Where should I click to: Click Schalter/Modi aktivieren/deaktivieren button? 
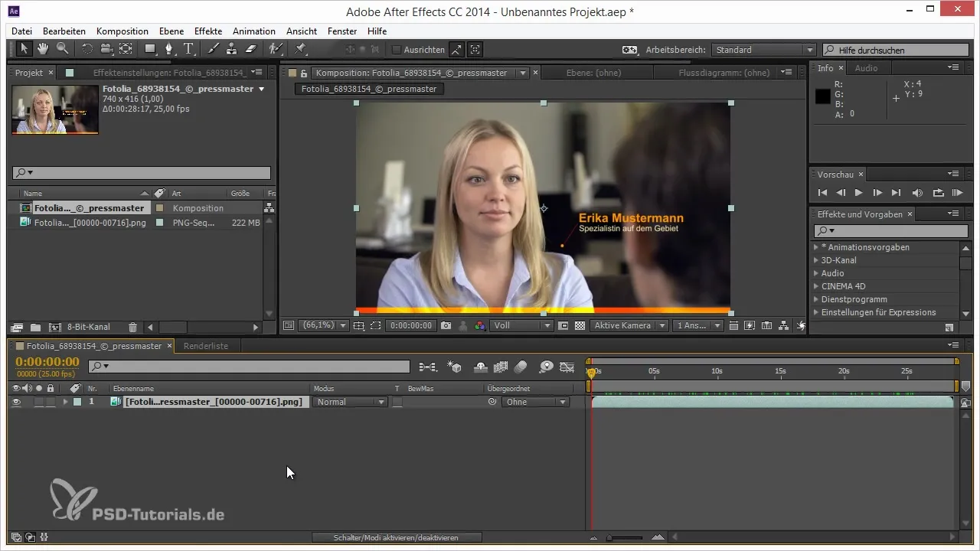[x=397, y=538]
